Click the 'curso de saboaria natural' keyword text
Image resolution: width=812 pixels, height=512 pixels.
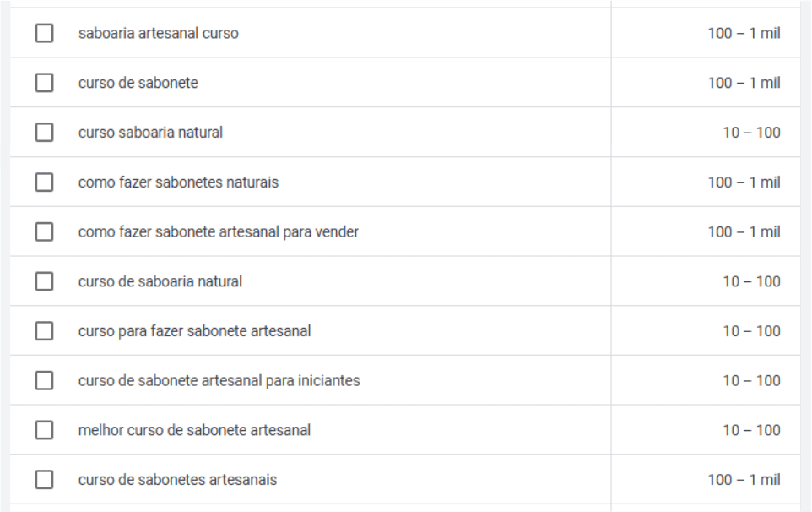[x=160, y=281]
